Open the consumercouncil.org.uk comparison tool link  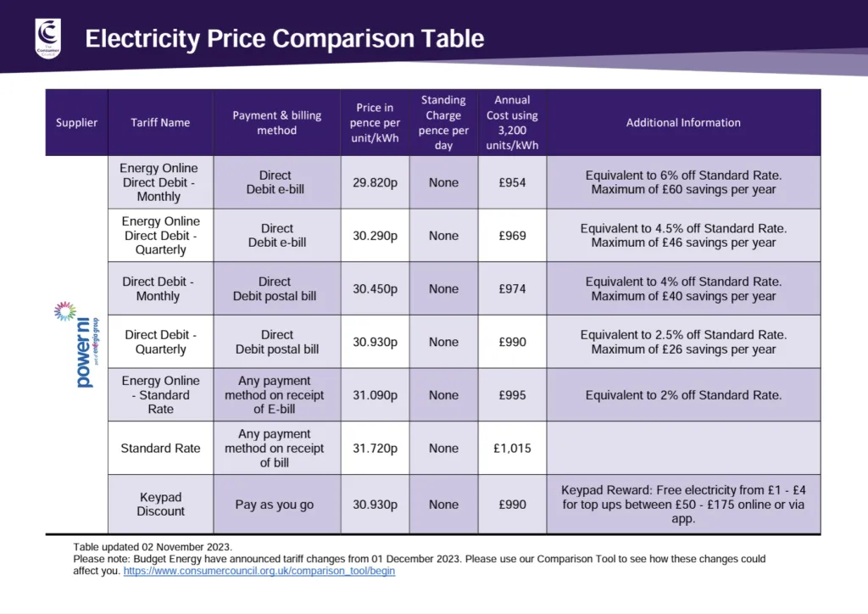pyautogui.click(x=259, y=572)
